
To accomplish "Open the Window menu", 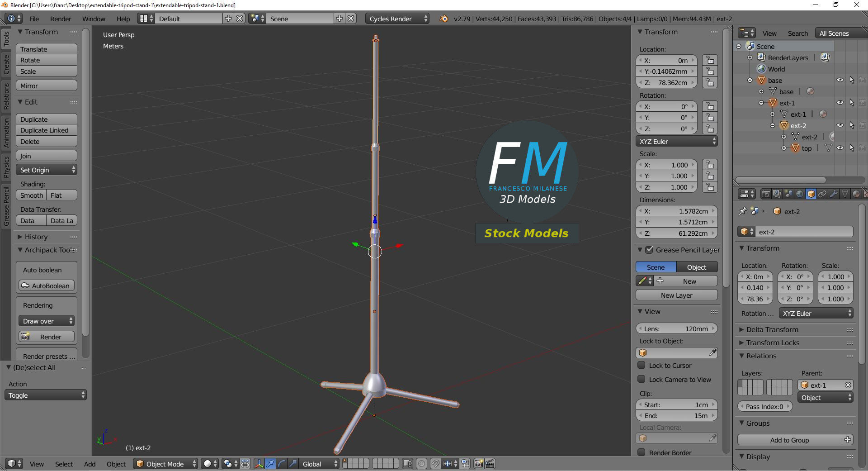I will coord(94,19).
